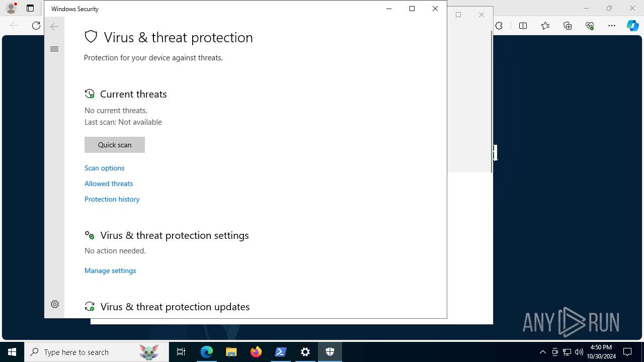Click the Virus & threat protection shield icon
Screen dimensions: 644x362
[91, 37]
